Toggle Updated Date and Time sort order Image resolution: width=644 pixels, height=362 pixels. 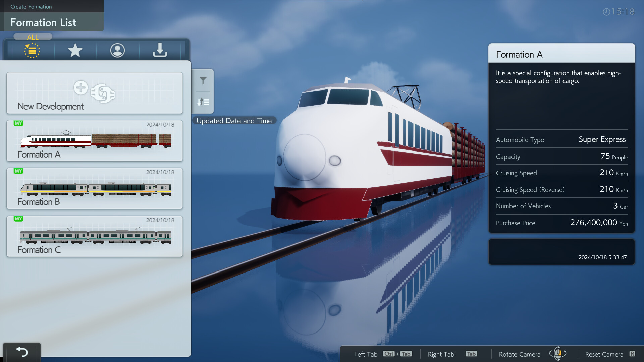coord(203,101)
